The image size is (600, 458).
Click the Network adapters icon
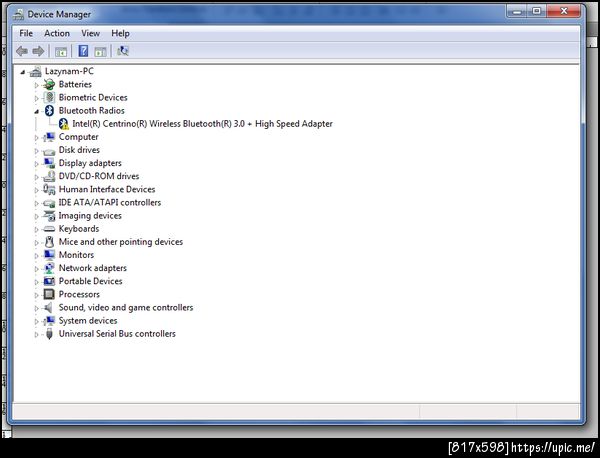pyautogui.click(x=49, y=268)
